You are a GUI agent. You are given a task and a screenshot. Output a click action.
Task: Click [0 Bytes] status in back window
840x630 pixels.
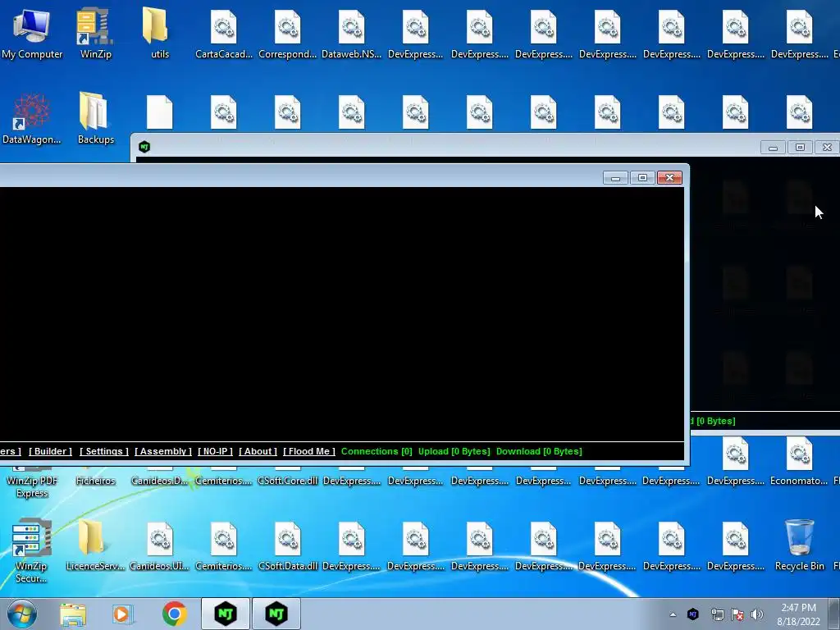715,421
